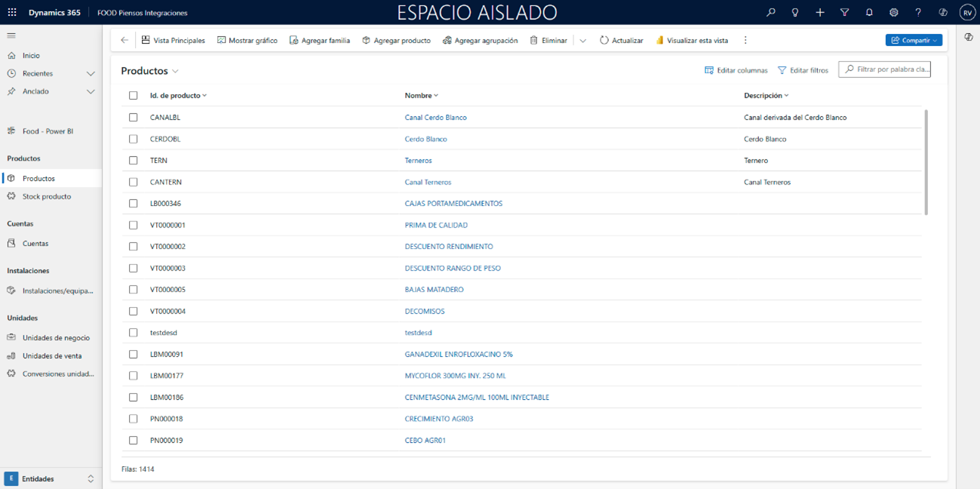Check the CANALBL row checkbox

[x=134, y=118]
